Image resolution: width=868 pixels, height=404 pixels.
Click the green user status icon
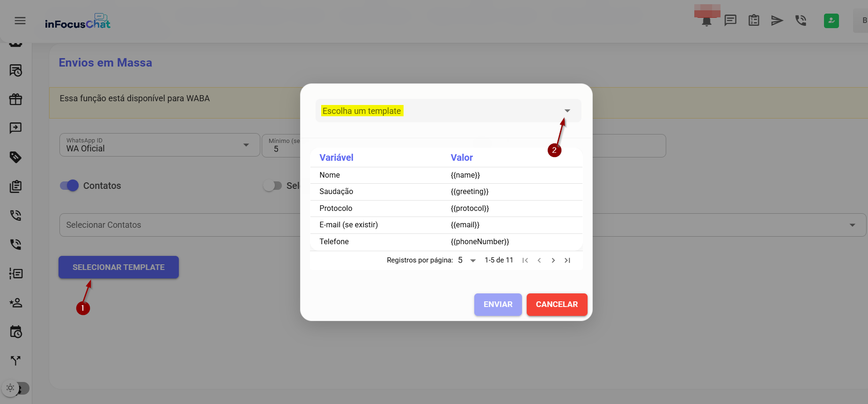[831, 21]
